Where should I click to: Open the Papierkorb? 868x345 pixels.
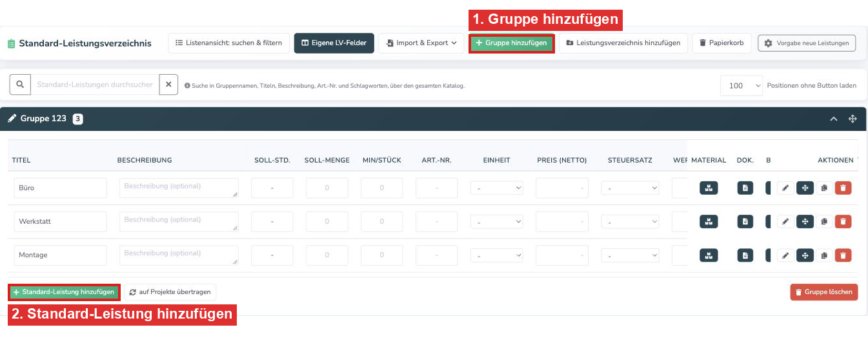[722, 43]
